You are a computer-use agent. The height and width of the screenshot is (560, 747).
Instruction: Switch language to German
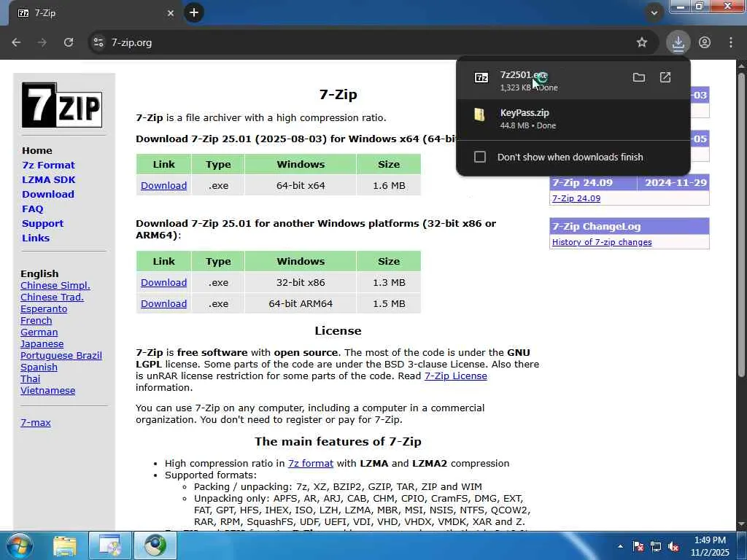(x=39, y=332)
